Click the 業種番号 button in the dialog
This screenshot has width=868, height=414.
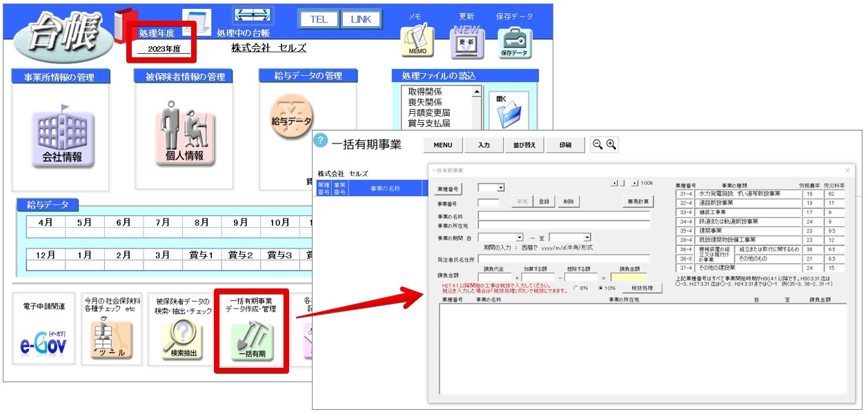[448, 188]
